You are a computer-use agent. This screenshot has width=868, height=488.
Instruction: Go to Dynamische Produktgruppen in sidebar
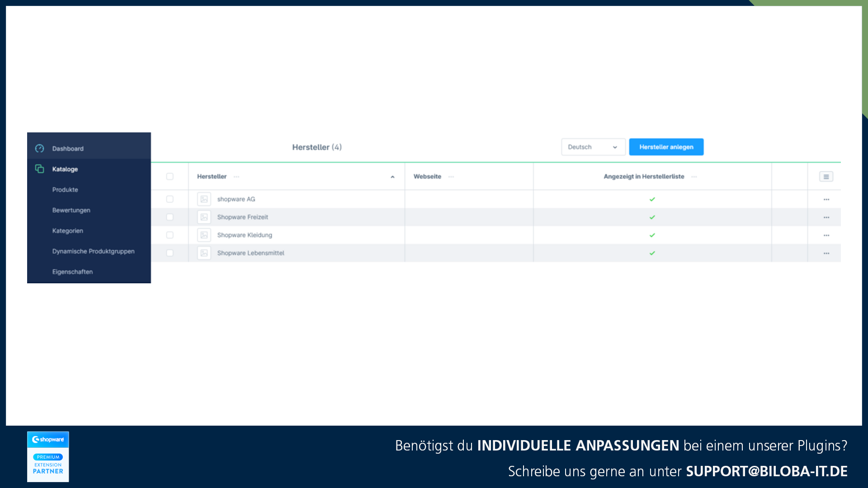click(93, 251)
